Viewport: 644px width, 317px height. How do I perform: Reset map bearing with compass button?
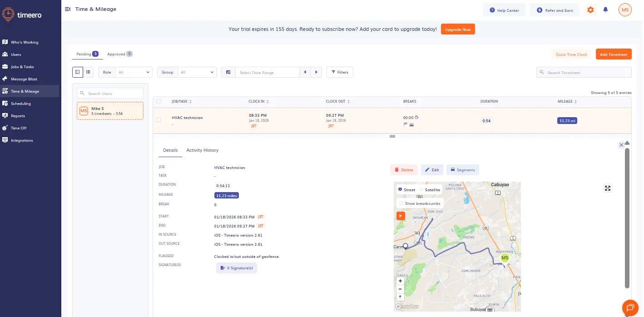400,297
